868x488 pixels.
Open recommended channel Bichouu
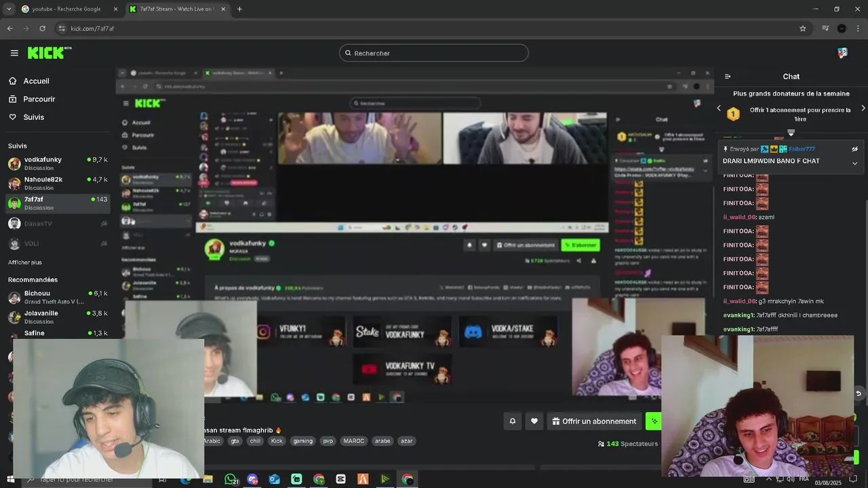click(58, 297)
